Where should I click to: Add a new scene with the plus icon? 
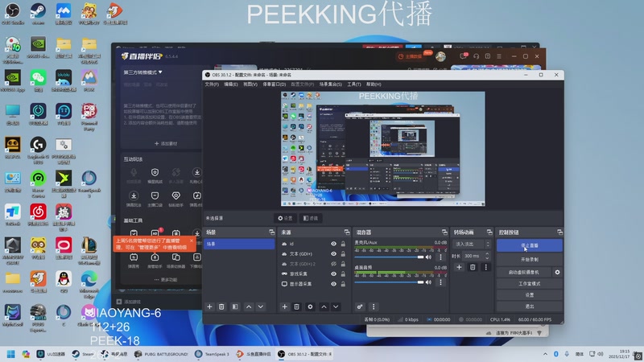click(209, 306)
